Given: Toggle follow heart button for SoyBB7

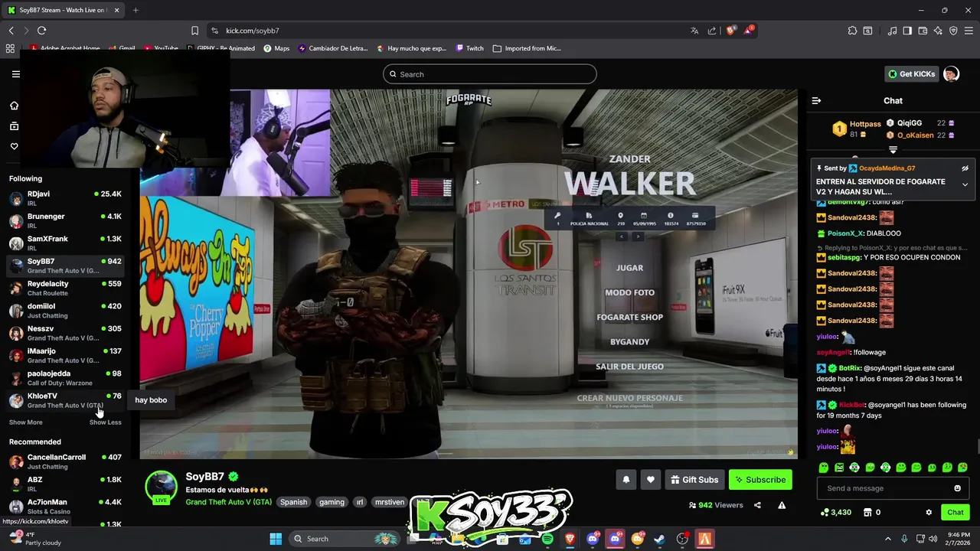Looking at the screenshot, I should click(650, 480).
